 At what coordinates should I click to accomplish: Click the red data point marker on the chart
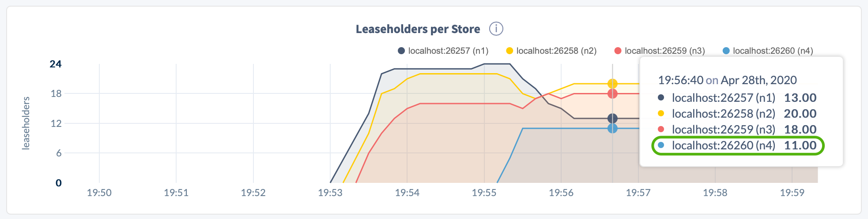pos(612,93)
